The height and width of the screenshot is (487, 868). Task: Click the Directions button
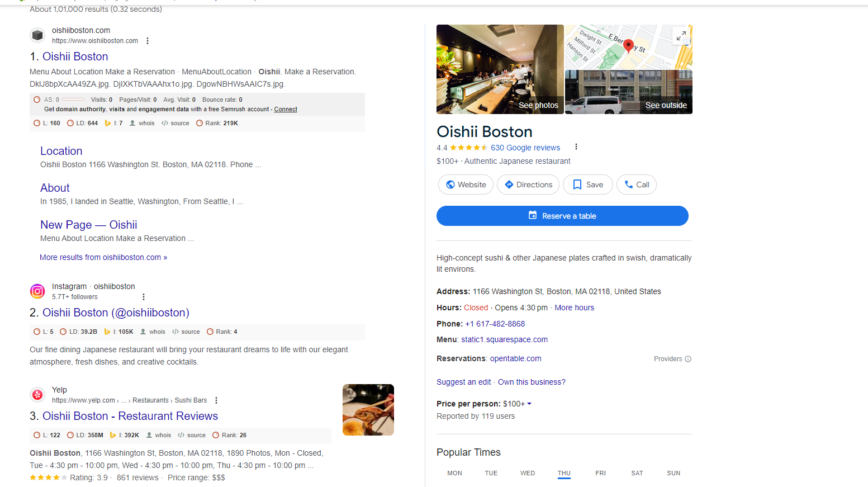(528, 185)
